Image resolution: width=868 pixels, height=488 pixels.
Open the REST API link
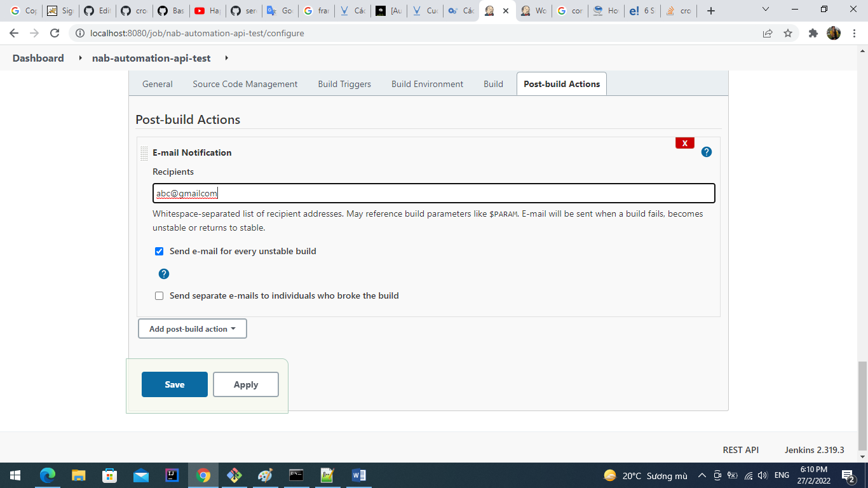(741, 450)
